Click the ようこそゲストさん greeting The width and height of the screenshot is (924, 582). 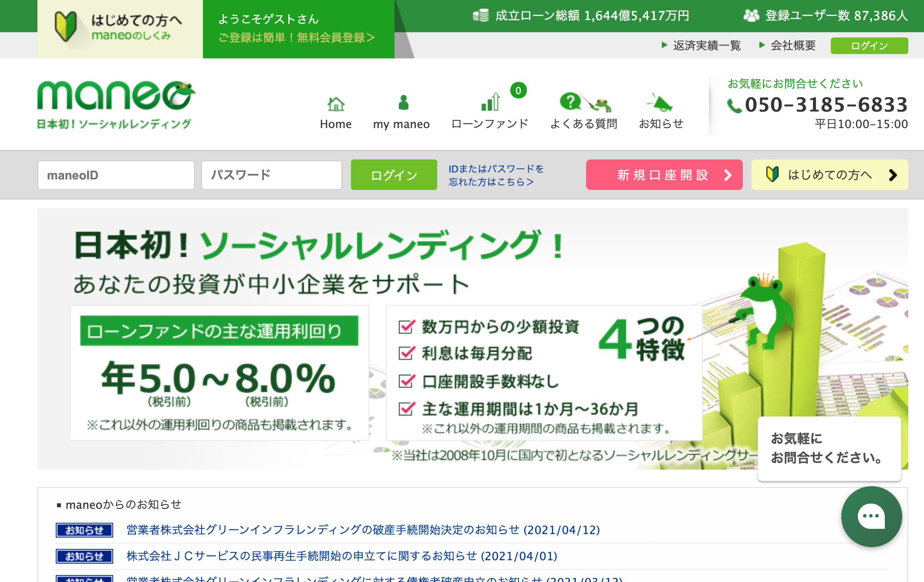click(x=269, y=19)
